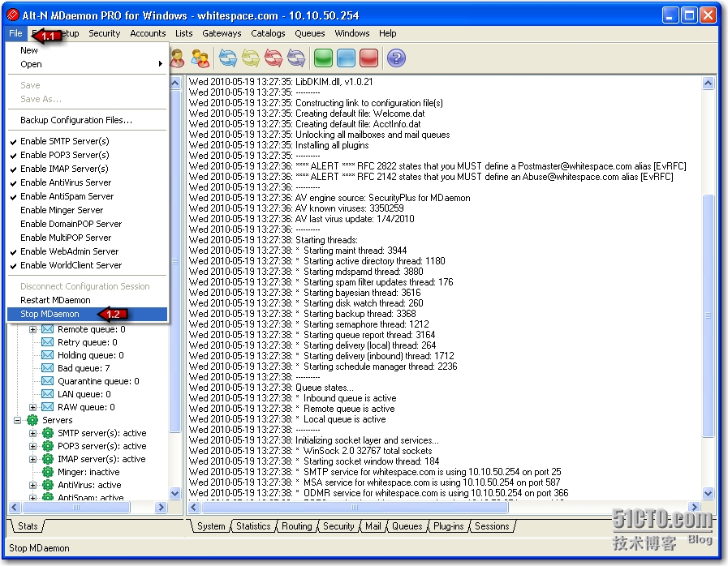Toggle Enable SMTP Server(s) option

coord(88,141)
